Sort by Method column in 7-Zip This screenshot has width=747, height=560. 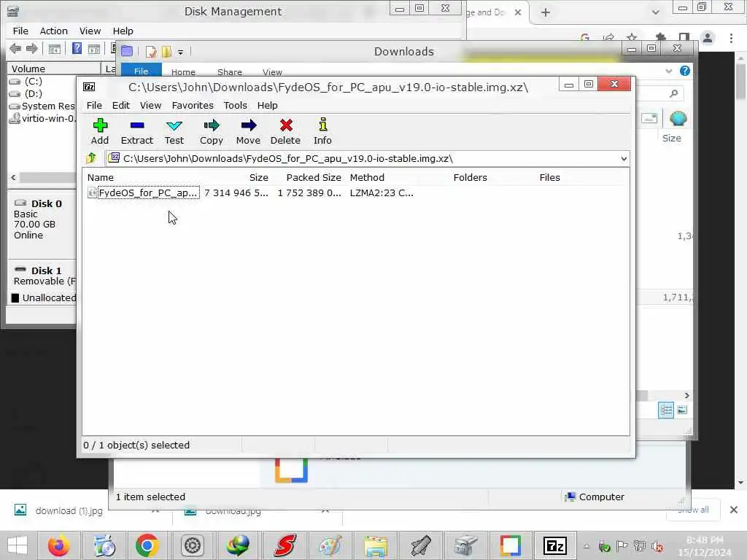coord(367,178)
